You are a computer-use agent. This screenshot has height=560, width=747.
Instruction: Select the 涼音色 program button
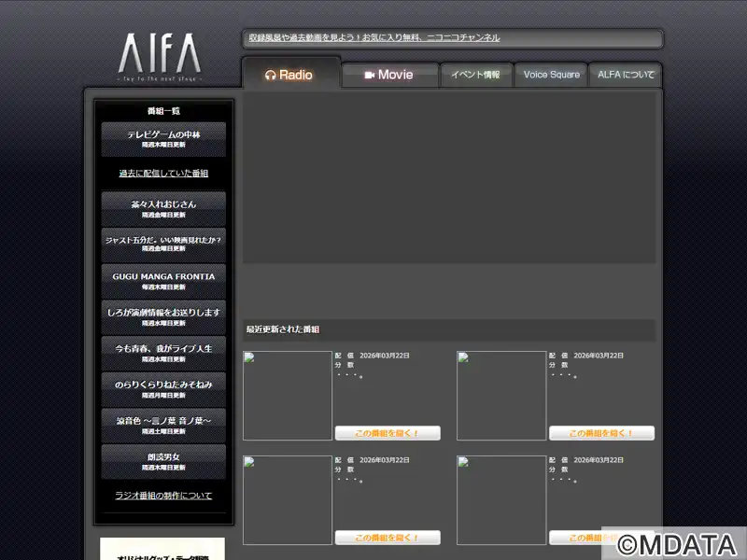(163, 426)
